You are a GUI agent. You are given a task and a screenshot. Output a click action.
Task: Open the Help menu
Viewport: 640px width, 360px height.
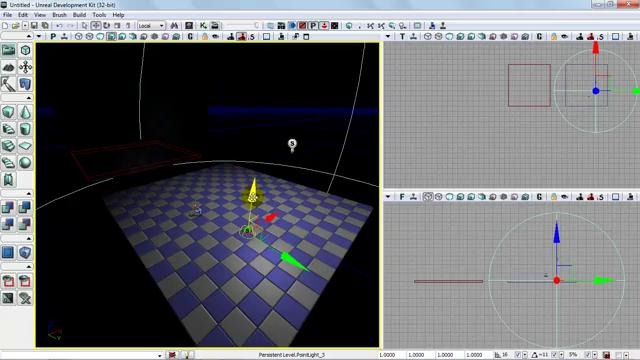point(118,15)
